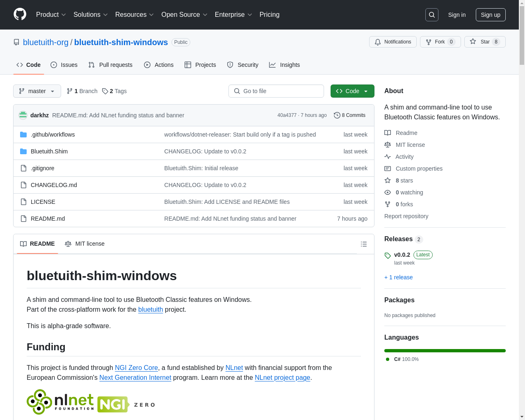Click the branch icon next to 1 Branch
Image resolution: width=525 pixels, height=420 pixels.
tap(70, 91)
